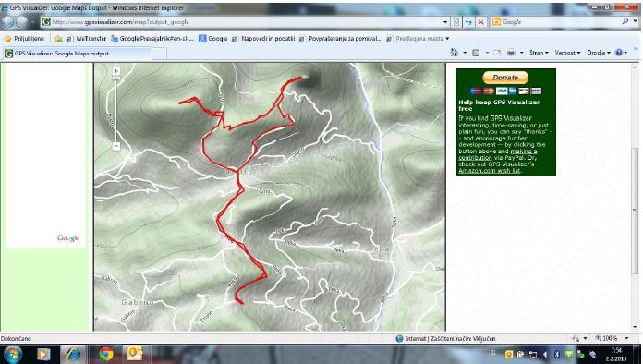Expand the address bar history dropdown
Image resolution: width=643 pixels, height=364 pixels.
click(x=445, y=22)
